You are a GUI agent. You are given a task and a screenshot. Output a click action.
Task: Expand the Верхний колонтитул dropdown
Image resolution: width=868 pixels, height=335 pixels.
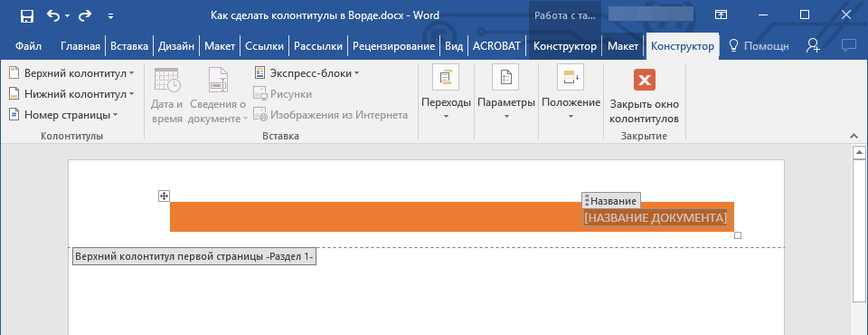[x=71, y=72]
